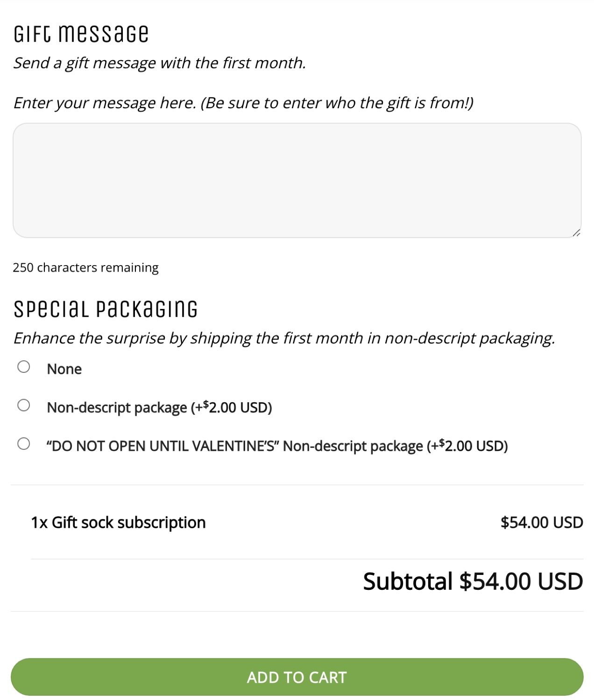Click the "Gift Message" heading
This screenshot has width=594, height=700.
(x=81, y=33)
